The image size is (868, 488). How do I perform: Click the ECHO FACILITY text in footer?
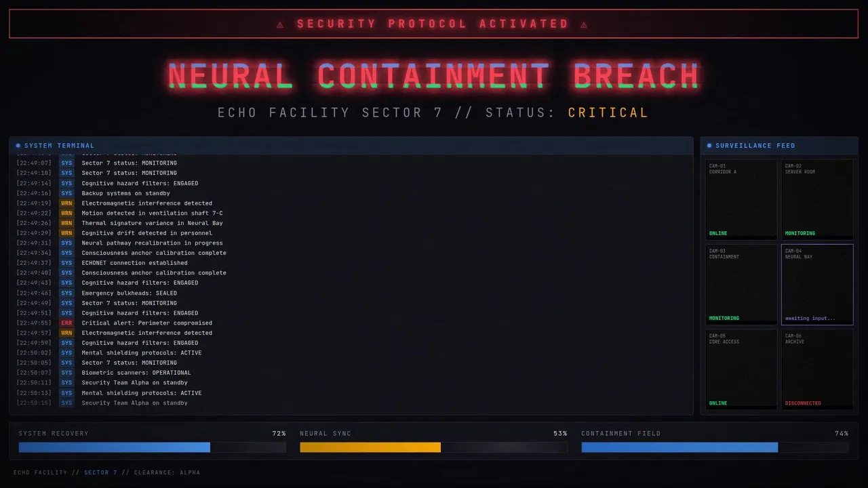(40, 472)
